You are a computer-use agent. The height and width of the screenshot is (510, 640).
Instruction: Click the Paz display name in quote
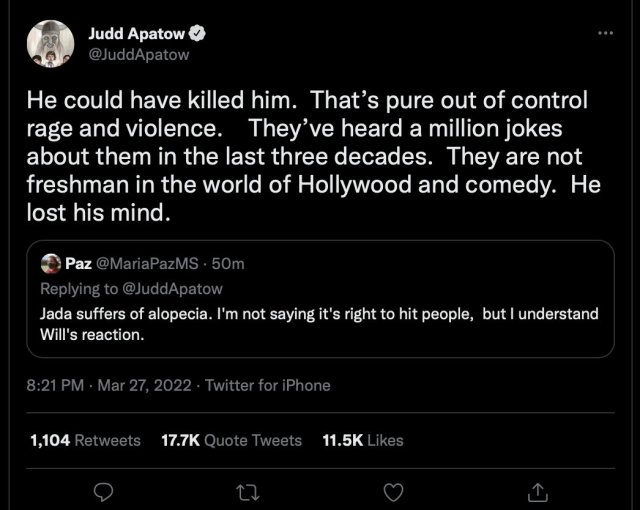point(79,263)
